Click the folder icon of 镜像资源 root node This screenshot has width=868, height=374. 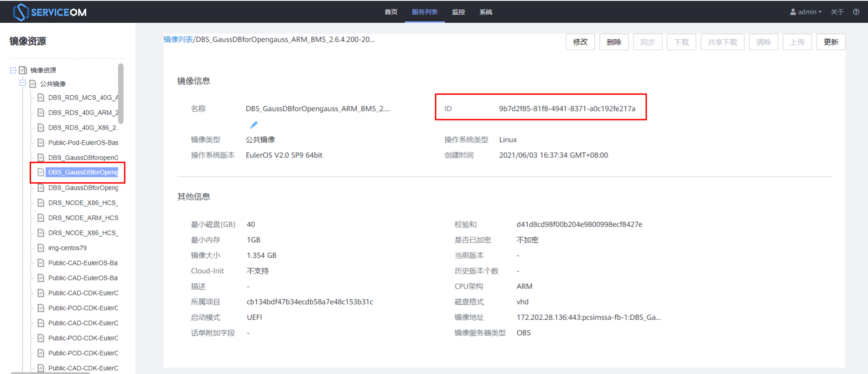click(x=23, y=70)
